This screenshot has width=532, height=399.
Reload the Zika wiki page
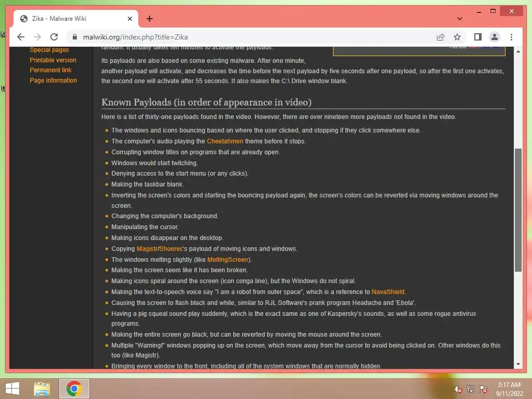pyautogui.click(x=54, y=37)
